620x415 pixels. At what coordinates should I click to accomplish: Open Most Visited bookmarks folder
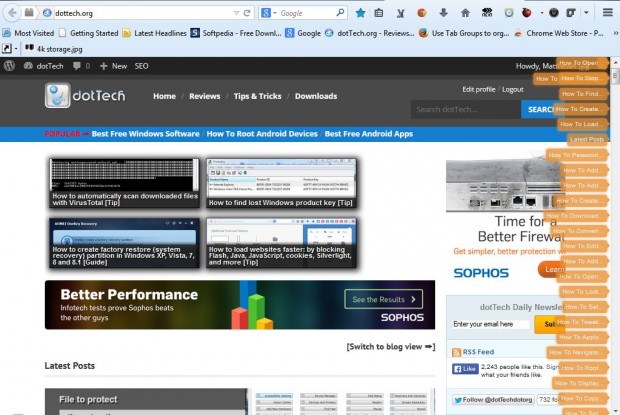28,33
